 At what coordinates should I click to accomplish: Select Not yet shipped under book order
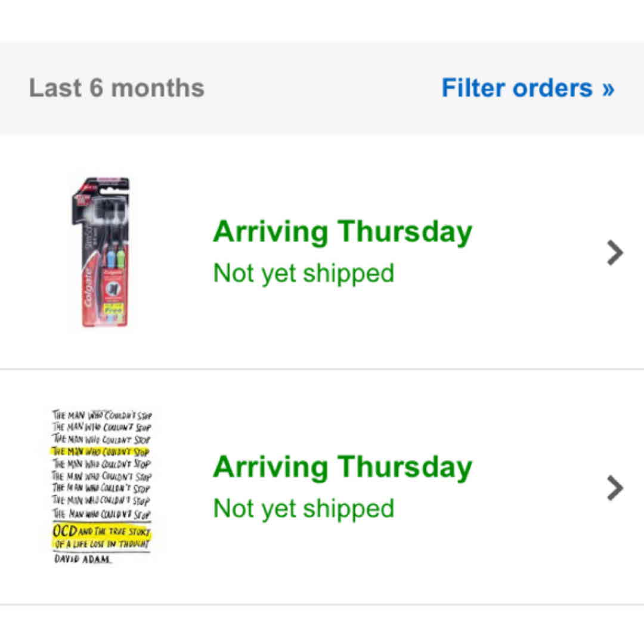(304, 508)
